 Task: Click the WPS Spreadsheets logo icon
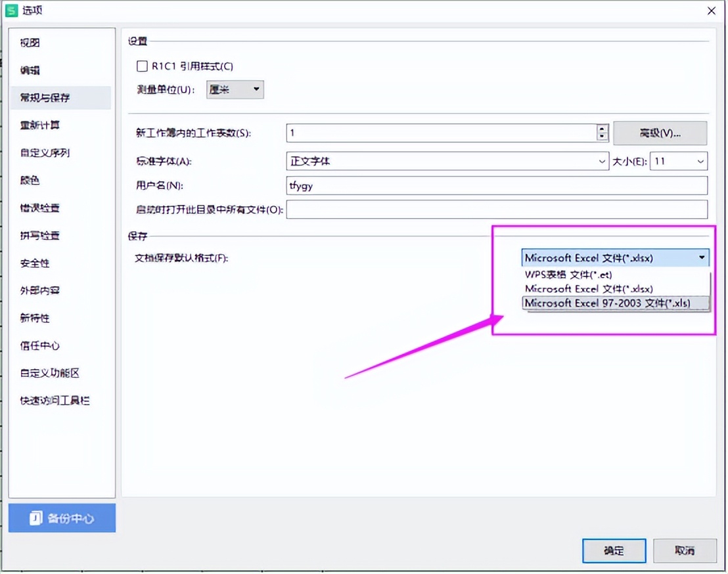pos(11,11)
